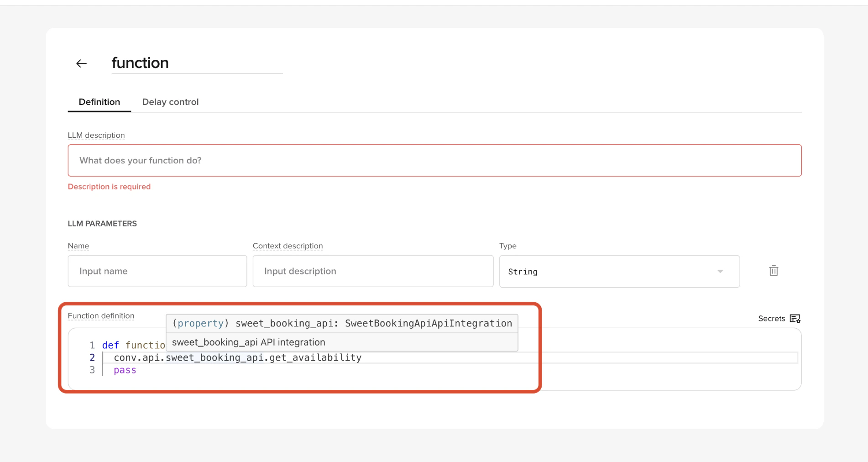
Task: Click the Secrets label
Action: (771, 318)
